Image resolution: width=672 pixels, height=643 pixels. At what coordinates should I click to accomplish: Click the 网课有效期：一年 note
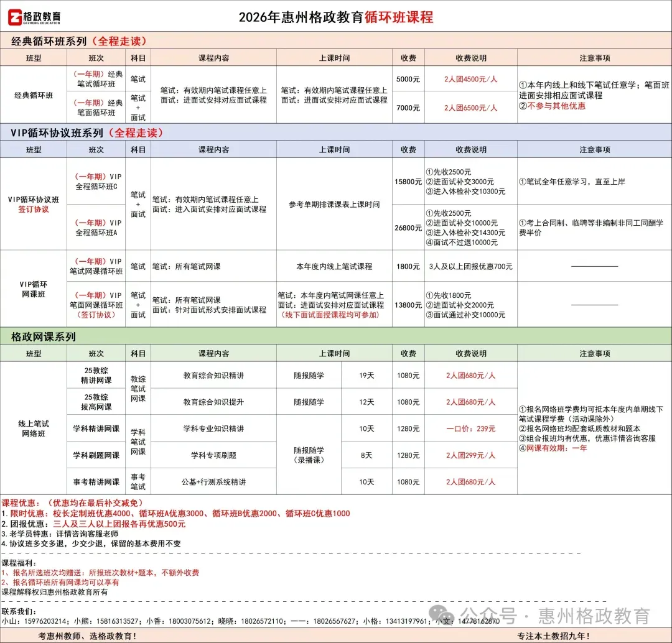click(x=553, y=448)
